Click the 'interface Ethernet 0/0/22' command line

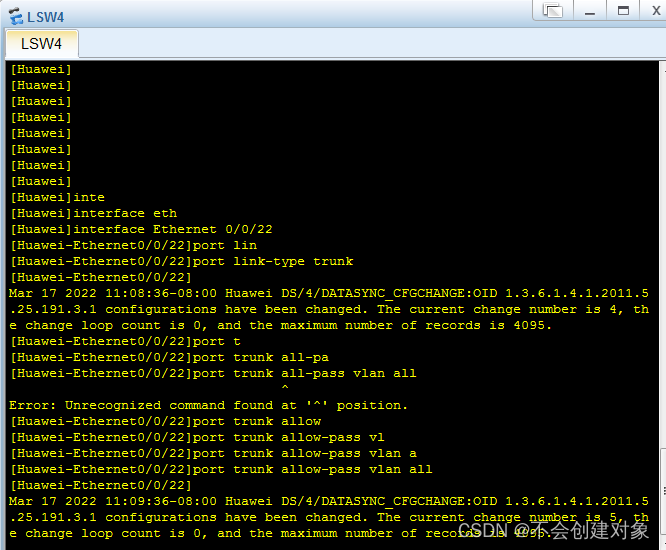coord(141,229)
